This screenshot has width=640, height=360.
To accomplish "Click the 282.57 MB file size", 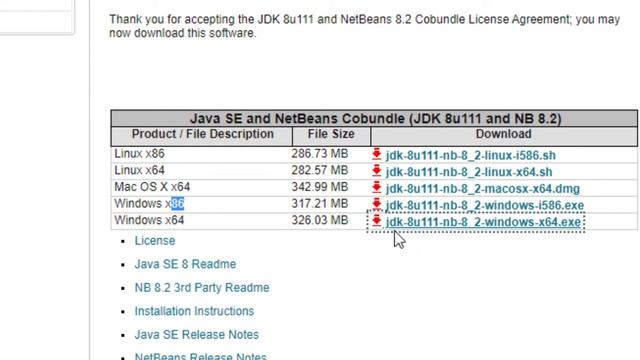I will 320,170.
